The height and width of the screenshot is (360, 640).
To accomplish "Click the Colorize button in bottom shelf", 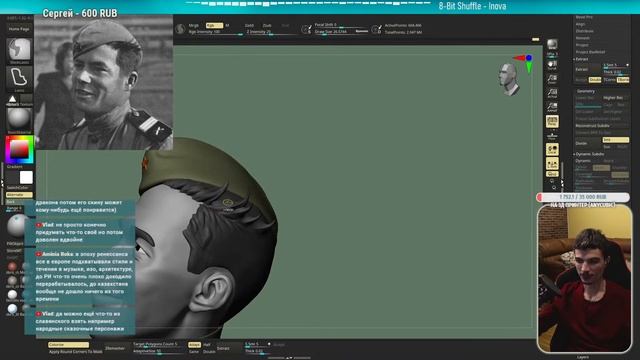I will (68, 345).
